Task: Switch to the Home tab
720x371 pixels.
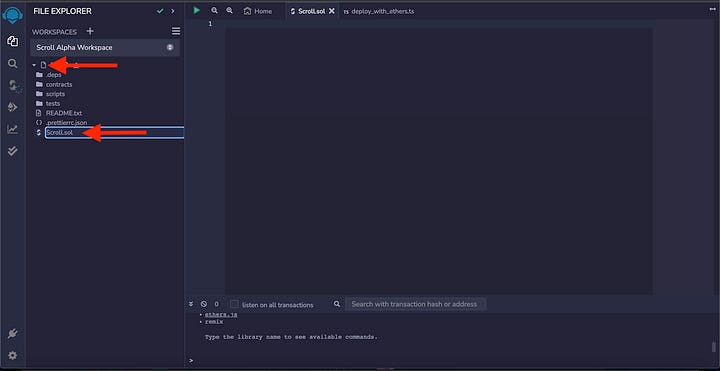Action: pyautogui.click(x=258, y=11)
